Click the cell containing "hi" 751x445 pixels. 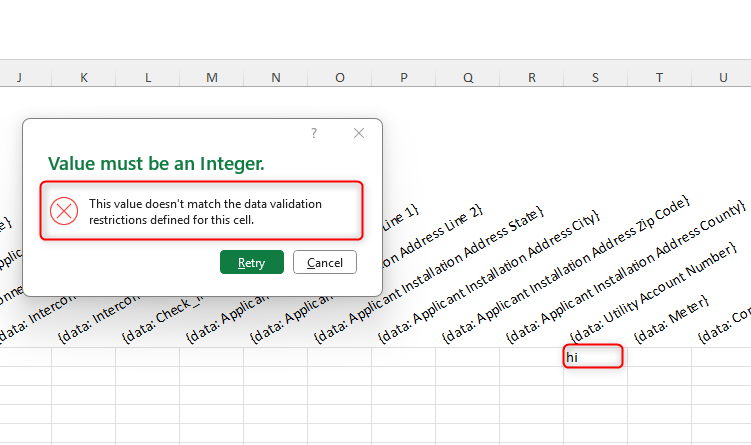[595, 357]
